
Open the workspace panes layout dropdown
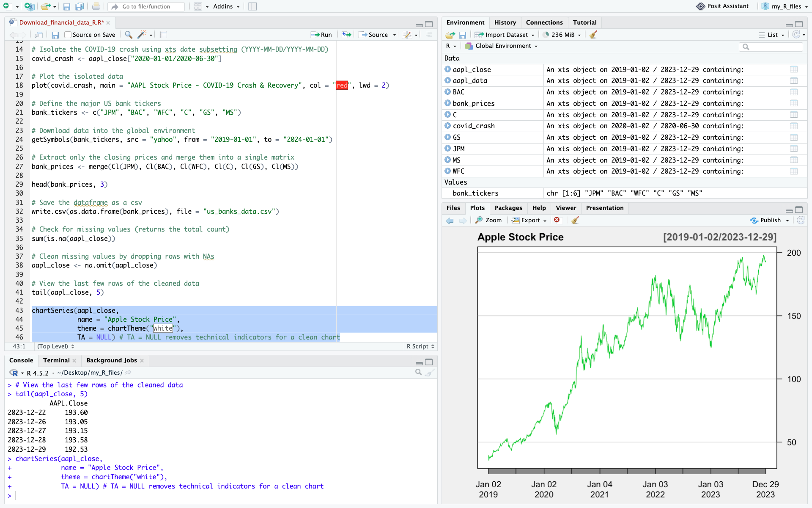pos(201,6)
